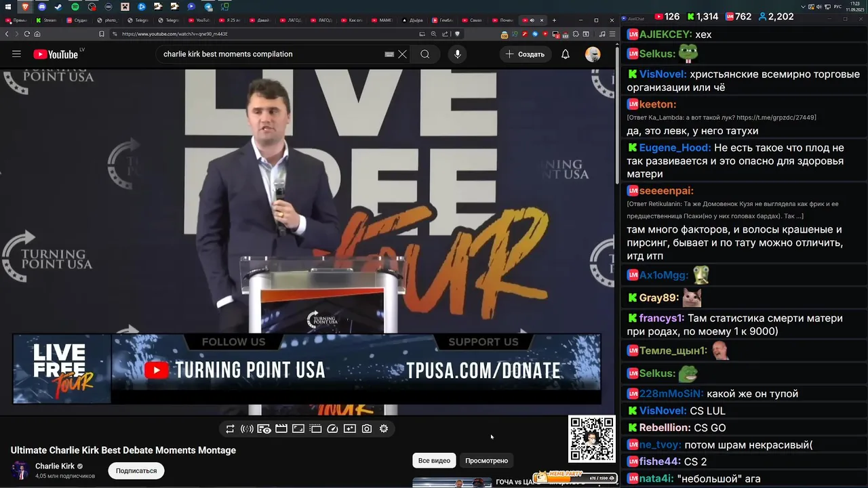Open the account avatar menu
The height and width of the screenshot is (488, 868).
[x=593, y=54]
